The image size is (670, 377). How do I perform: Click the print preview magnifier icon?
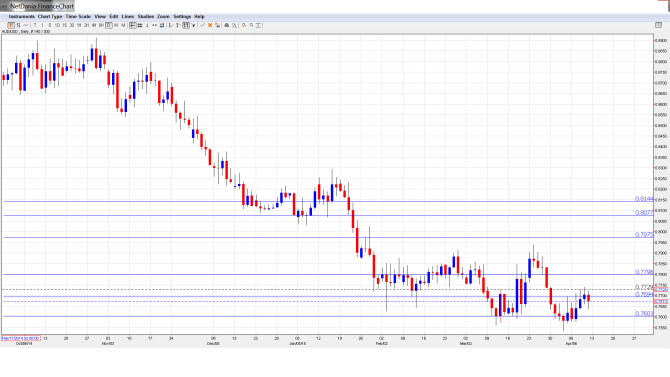click(x=234, y=26)
